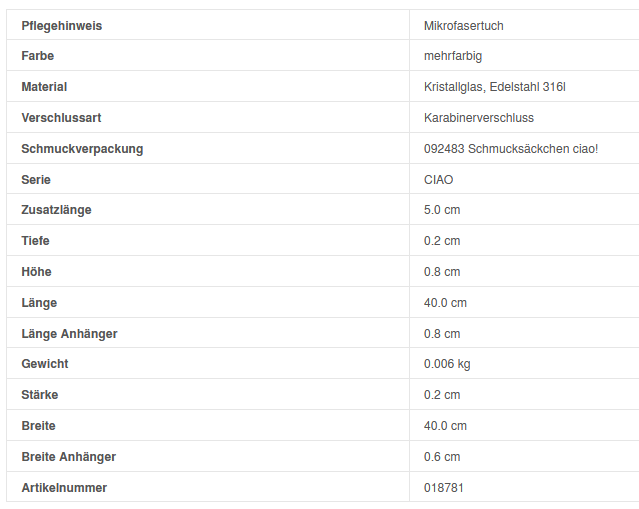Select the Verschlussart row label
The image size is (639, 509).
pos(61,118)
